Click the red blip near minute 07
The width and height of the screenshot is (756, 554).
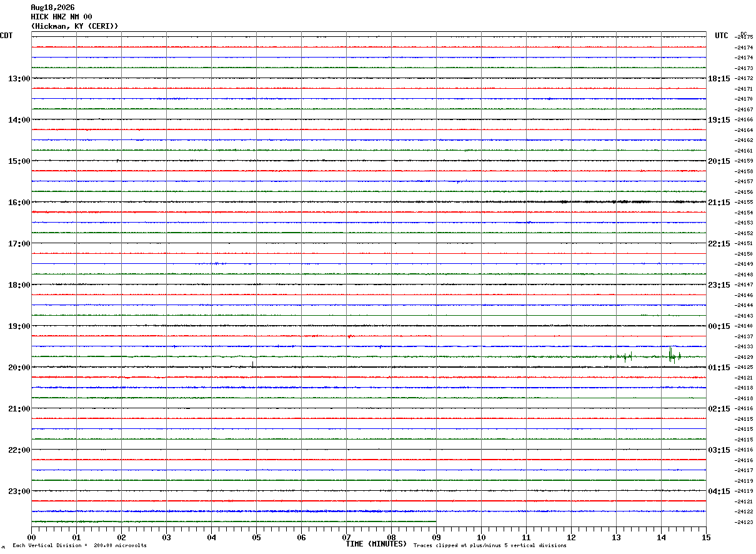pyautogui.click(x=351, y=336)
